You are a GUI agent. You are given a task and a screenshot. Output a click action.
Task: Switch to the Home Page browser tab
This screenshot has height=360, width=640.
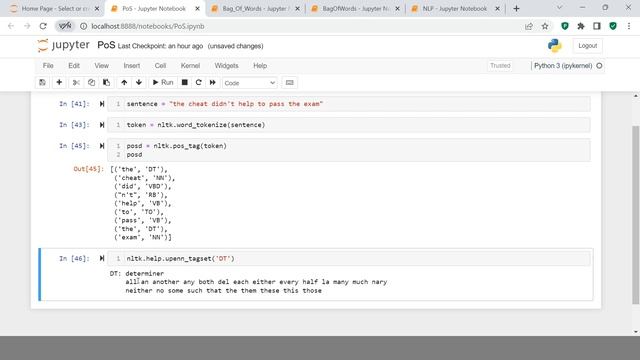(x=55, y=9)
